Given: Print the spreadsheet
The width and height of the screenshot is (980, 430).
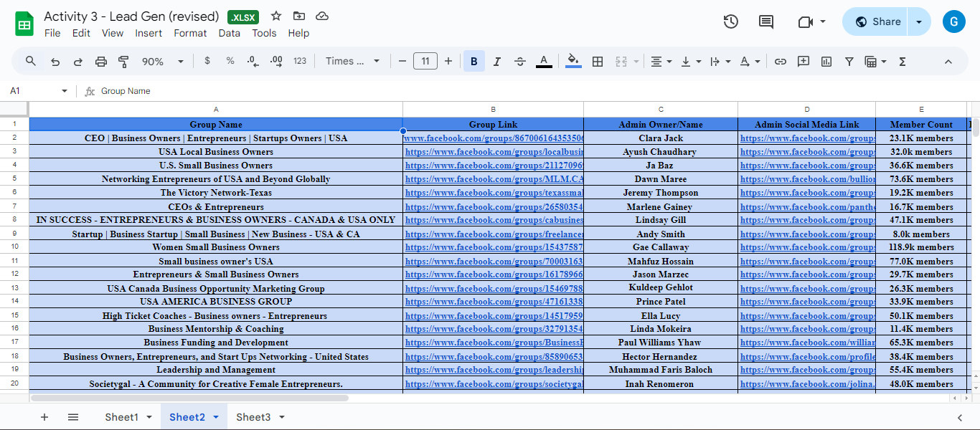Looking at the screenshot, I should [101, 62].
